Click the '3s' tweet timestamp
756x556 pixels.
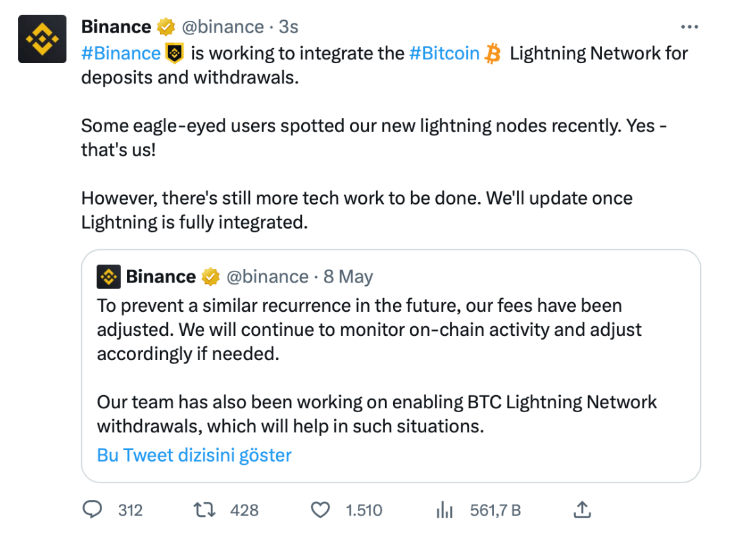(x=288, y=27)
